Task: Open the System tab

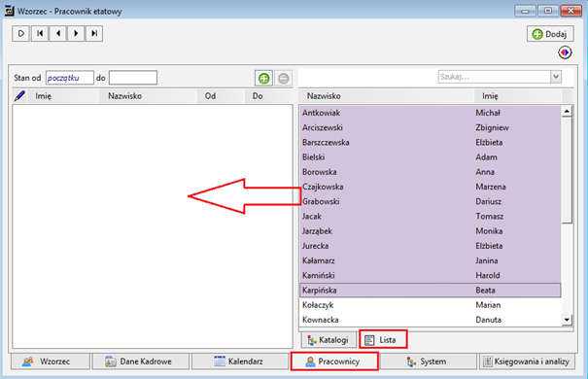Action: click(429, 362)
